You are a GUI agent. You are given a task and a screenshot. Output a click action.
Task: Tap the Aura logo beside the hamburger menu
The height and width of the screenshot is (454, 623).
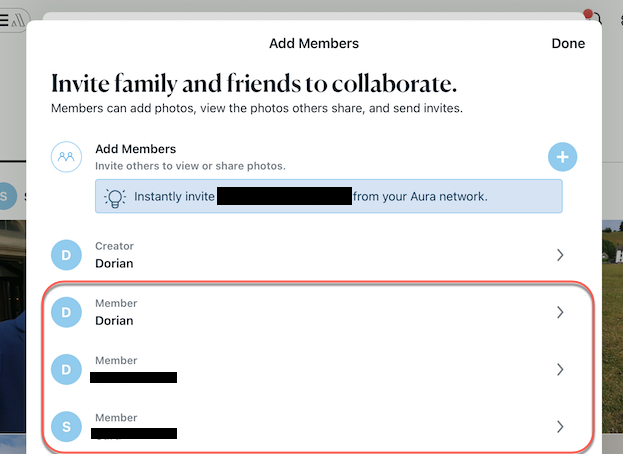click(x=19, y=20)
